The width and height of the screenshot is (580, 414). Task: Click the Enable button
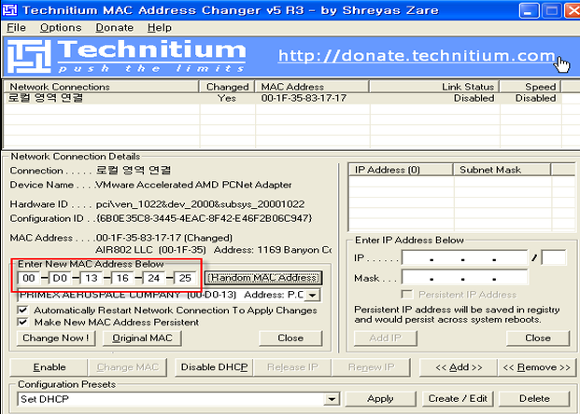pos(49,367)
